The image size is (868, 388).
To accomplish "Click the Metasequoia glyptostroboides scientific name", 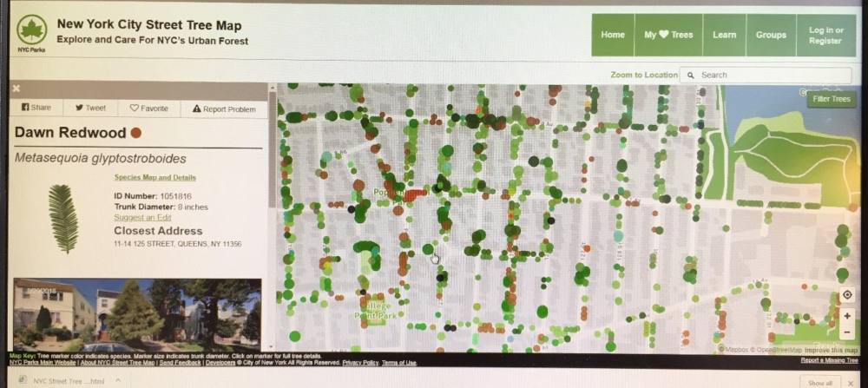I will 100,159.
